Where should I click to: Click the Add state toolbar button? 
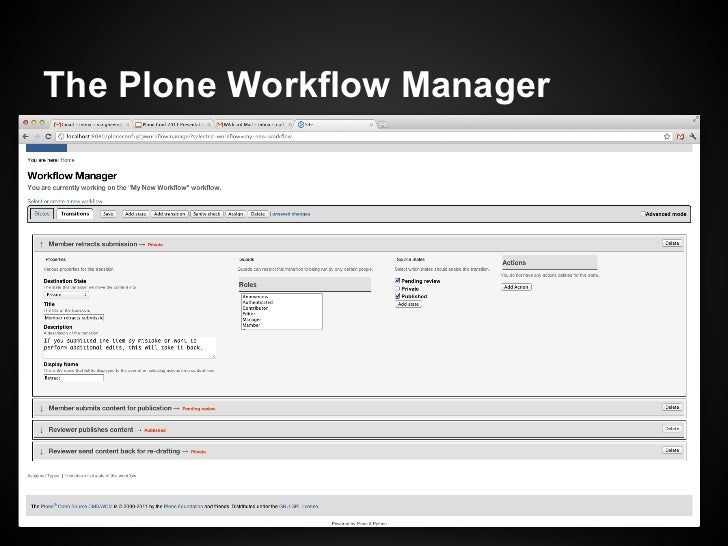click(136, 214)
